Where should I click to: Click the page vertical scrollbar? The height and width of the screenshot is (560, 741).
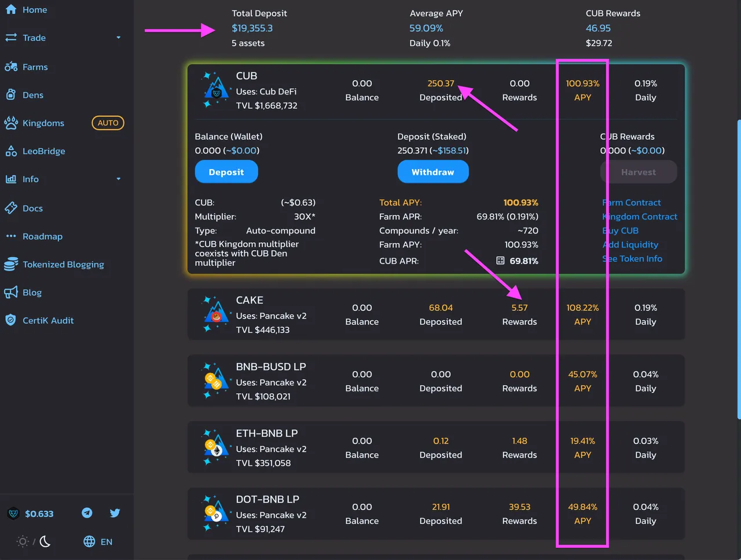[739, 269]
